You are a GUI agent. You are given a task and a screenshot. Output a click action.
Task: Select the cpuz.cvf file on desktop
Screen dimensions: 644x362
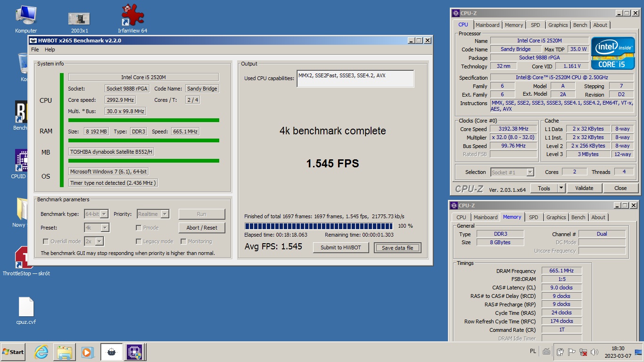click(x=26, y=311)
